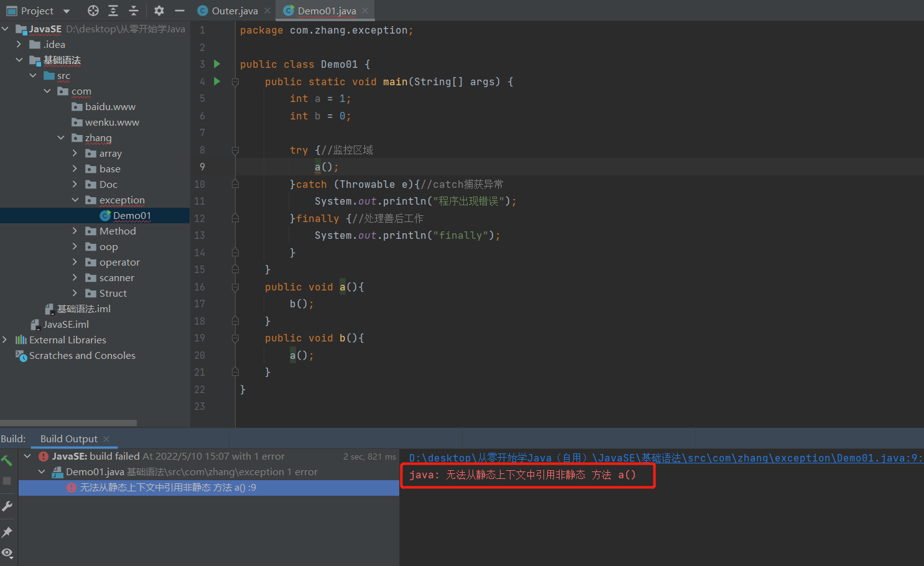Select the baidu.www package

point(110,106)
